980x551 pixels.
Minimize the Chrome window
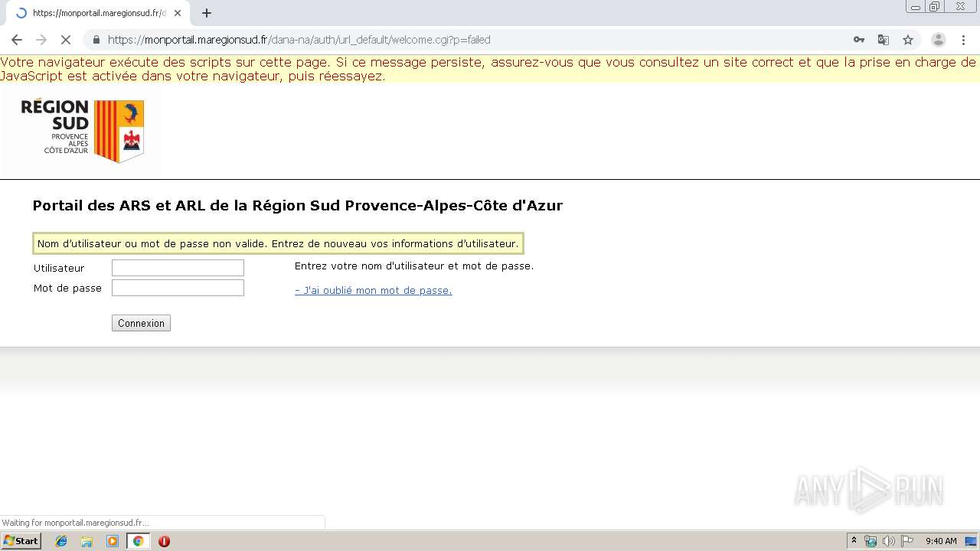(916, 6)
